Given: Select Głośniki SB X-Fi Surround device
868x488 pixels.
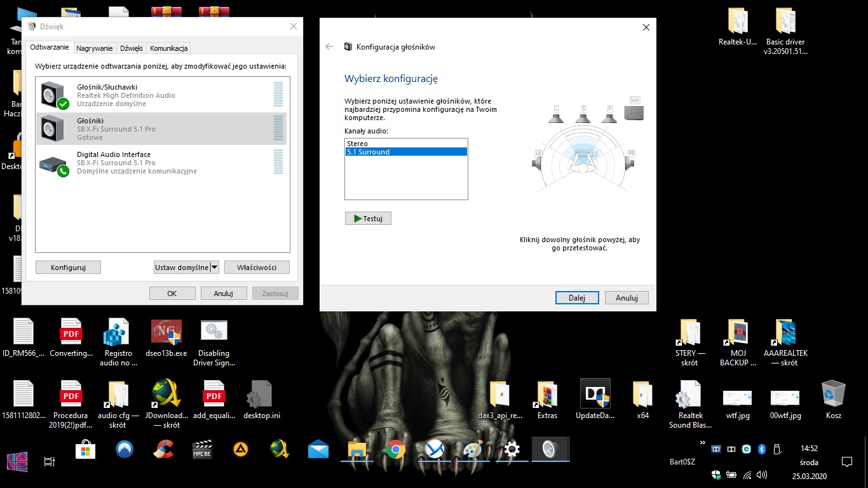Looking at the screenshot, I should [161, 129].
